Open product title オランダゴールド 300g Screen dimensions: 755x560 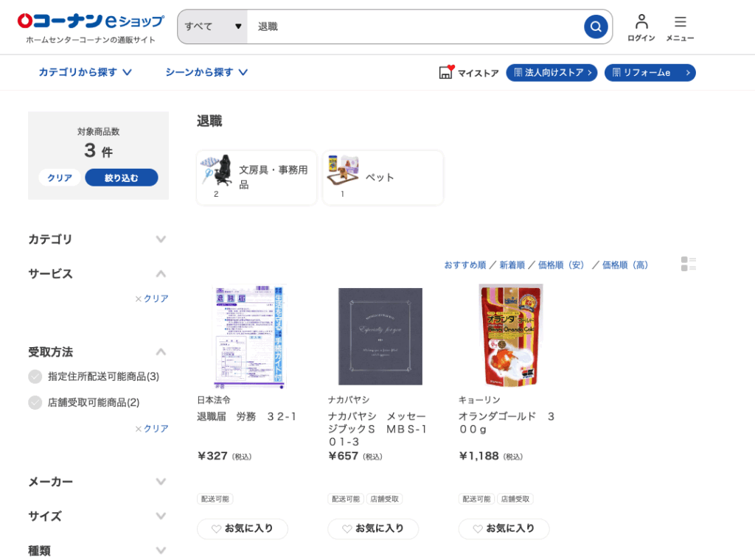click(507, 423)
